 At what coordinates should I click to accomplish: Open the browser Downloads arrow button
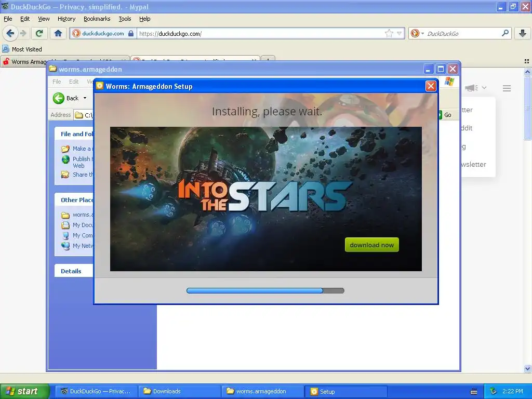tap(523, 33)
